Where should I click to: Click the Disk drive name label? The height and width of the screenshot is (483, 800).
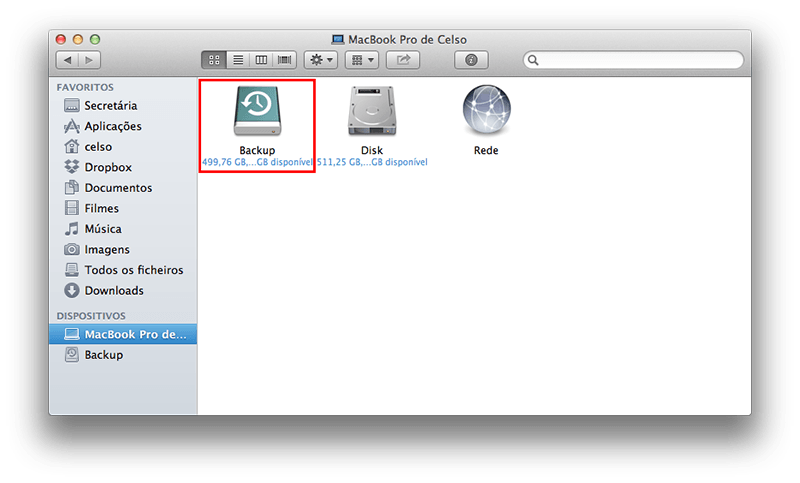[372, 150]
